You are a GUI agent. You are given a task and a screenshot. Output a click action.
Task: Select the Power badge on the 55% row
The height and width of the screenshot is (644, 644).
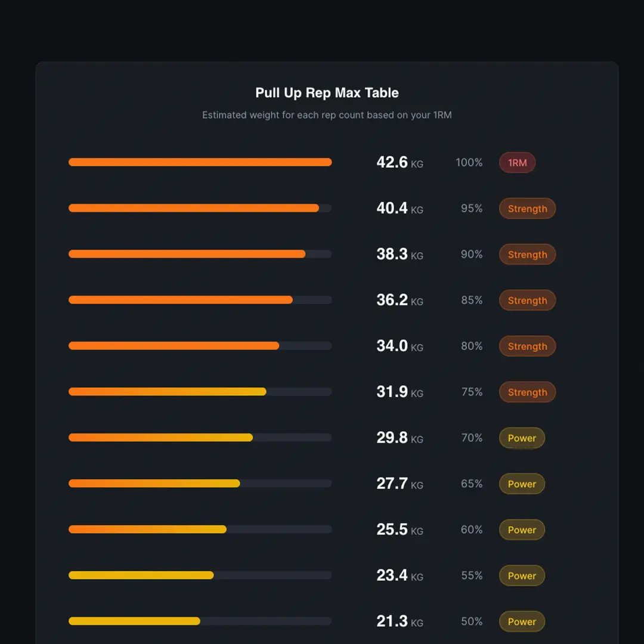point(522,575)
